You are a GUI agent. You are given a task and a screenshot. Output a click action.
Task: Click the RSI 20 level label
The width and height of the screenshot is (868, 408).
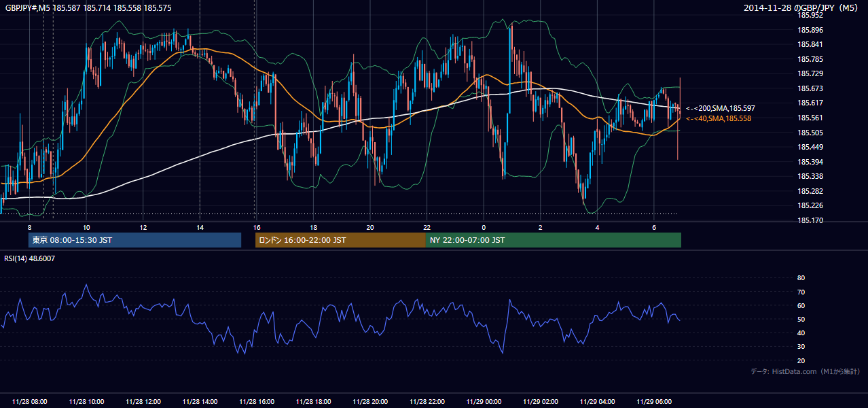pyautogui.click(x=801, y=360)
